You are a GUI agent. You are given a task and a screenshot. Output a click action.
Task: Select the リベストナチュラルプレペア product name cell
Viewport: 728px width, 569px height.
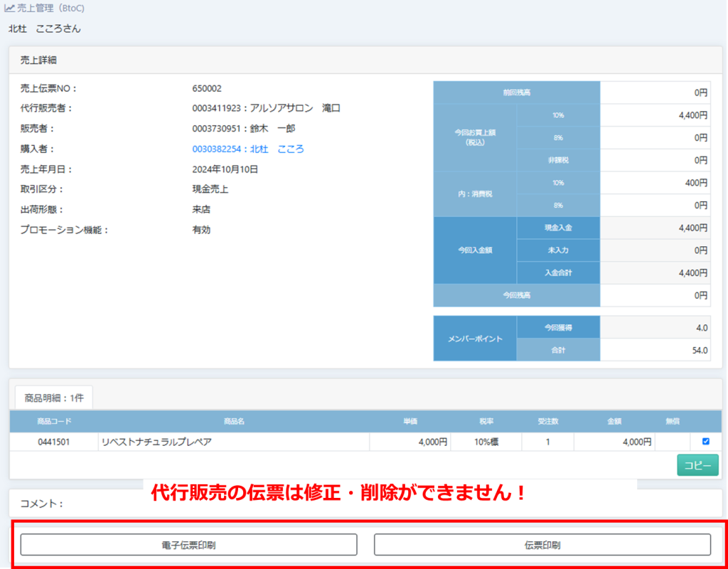pyautogui.click(x=234, y=442)
